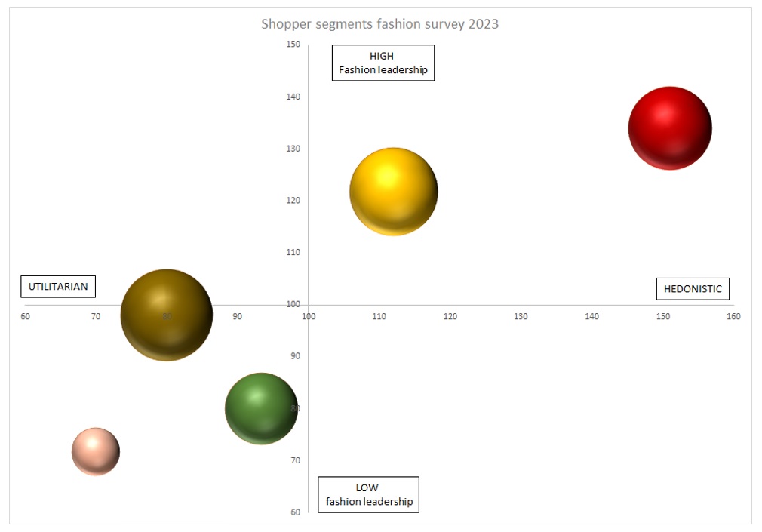Click the 150 label on vertical axis
Image resolution: width=762 pixels, height=532 pixels.
point(293,45)
